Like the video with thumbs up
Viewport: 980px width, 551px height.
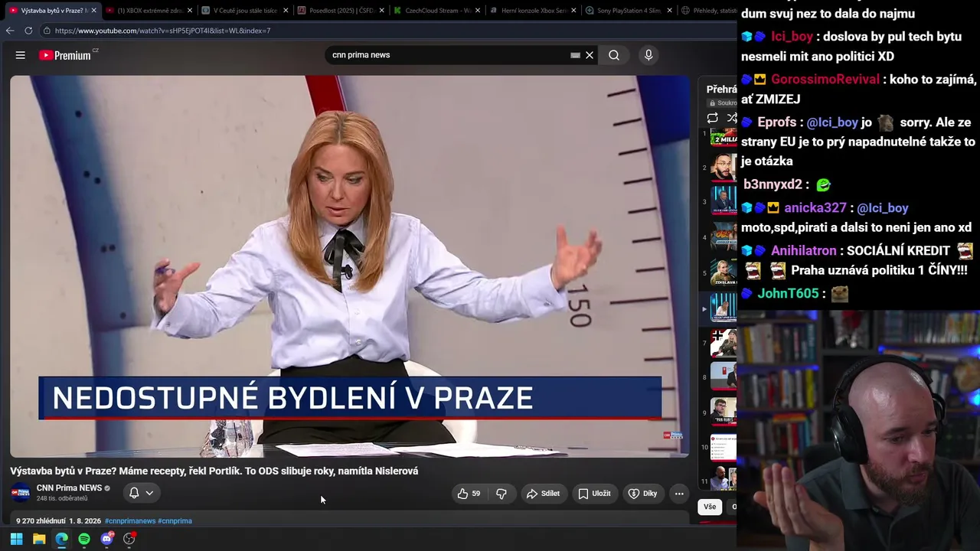469,494
